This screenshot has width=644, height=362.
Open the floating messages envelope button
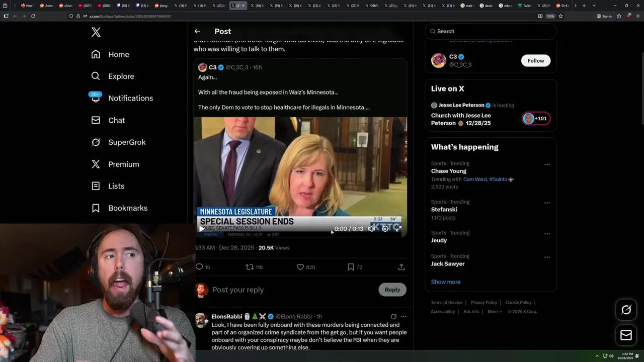coord(626,335)
